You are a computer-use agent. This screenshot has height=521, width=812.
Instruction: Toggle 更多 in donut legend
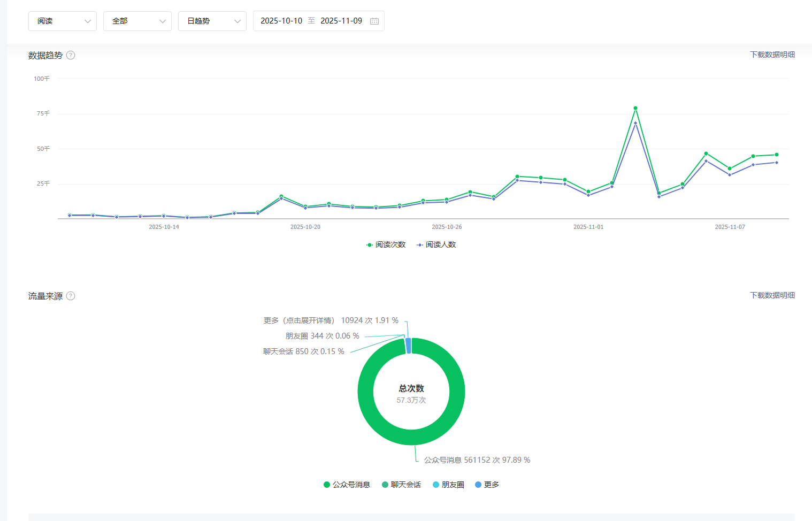click(487, 485)
